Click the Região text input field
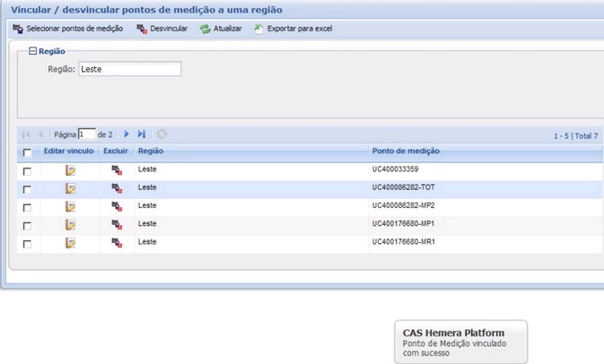 (129, 69)
